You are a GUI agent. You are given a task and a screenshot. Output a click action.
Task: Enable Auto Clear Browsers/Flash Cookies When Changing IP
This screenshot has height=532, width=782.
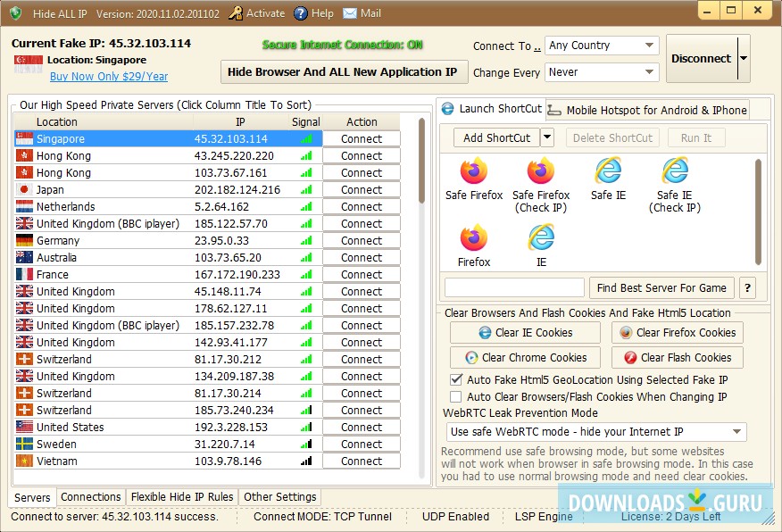click(x=455, y=396)
